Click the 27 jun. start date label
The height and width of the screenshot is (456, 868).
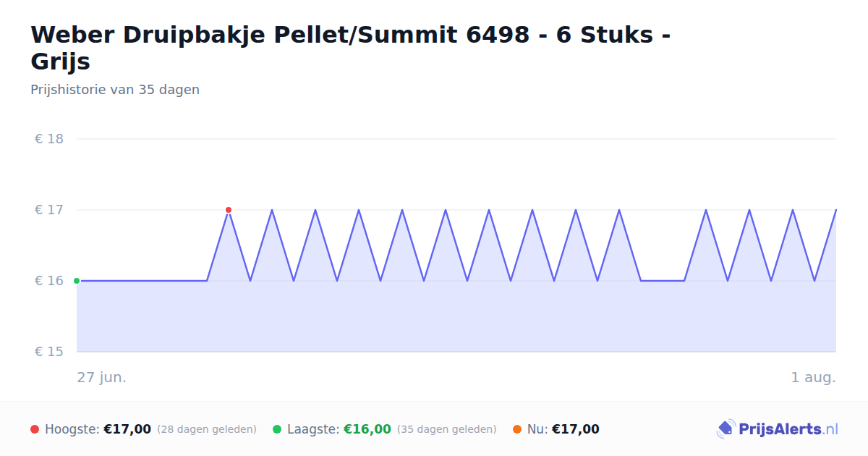pyautogui.click(x=102, y=377)
